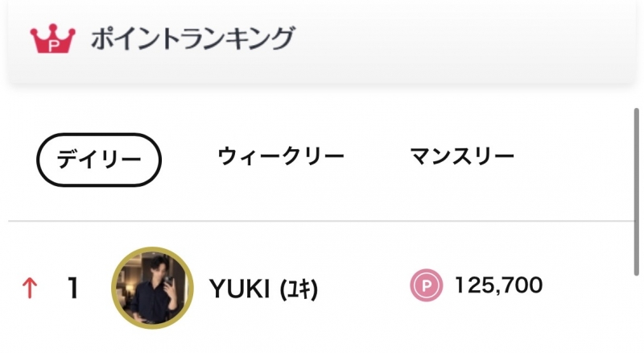The image size is (644, 353).
Task: Click the red upward rank arrow
Action: [30, 288]
